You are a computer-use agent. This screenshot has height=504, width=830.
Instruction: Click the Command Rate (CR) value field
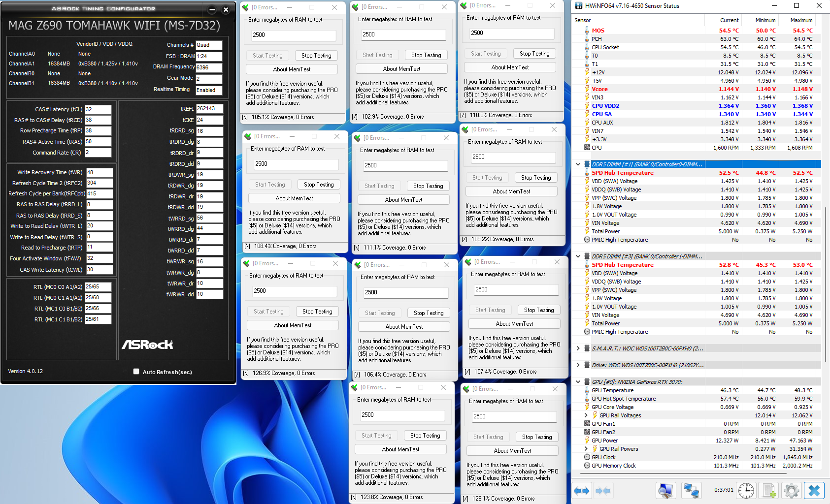[98, 153]
